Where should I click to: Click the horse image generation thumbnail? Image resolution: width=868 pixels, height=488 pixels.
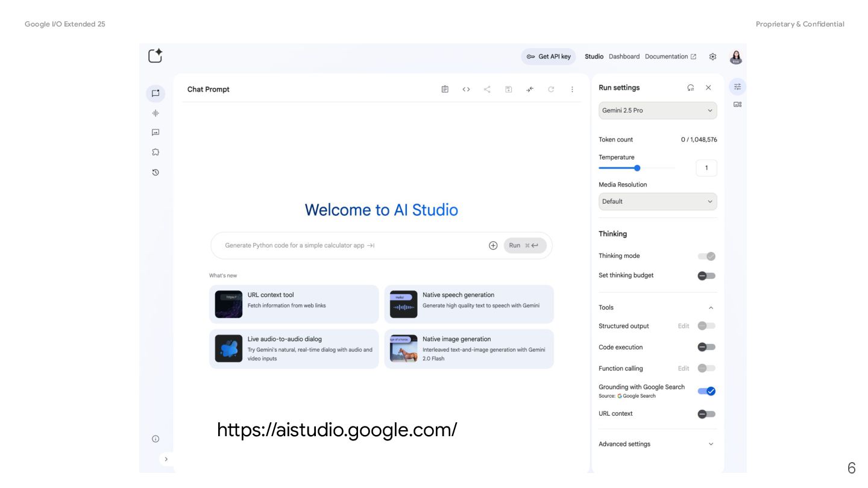[x=404, y=349]
